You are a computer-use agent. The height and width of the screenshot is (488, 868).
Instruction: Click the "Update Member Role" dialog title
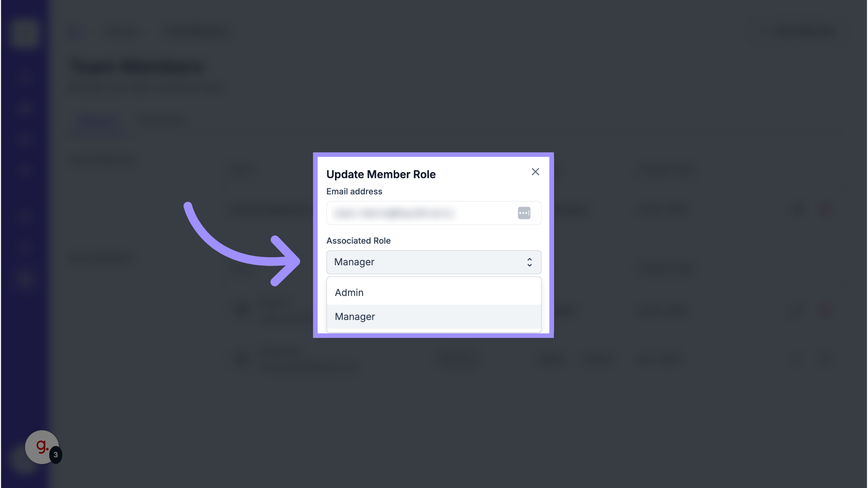pos(381,174)
